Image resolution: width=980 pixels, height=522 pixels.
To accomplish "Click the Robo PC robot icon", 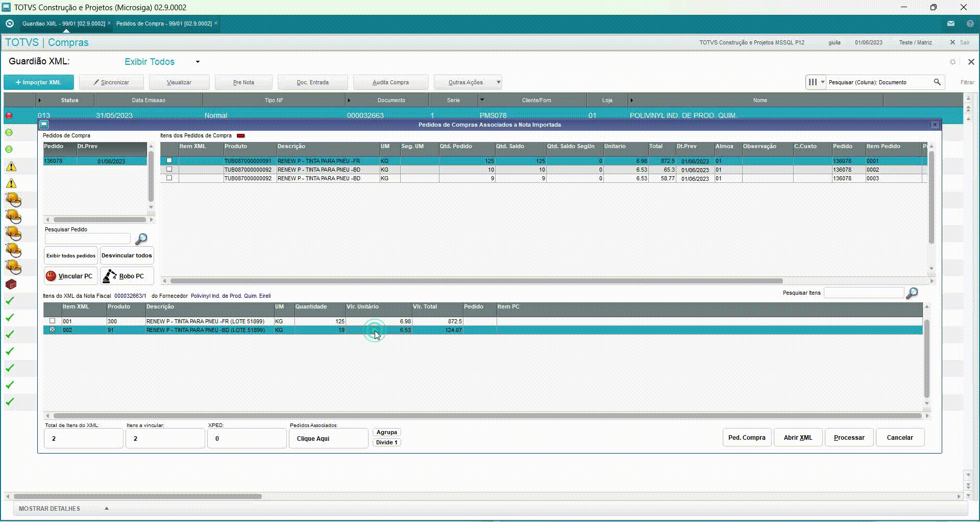I will [x=110, y=276].
